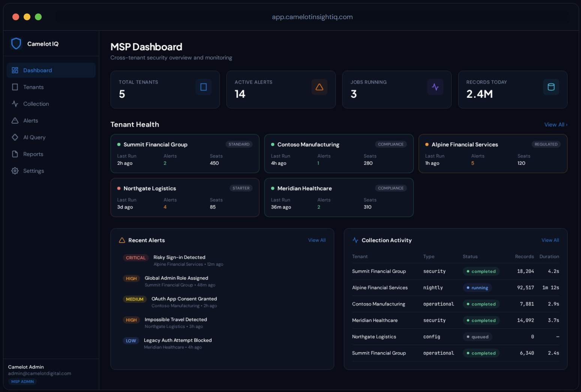Open Legacy Auth Attempt Blocked alert

[x=222, y=344]
